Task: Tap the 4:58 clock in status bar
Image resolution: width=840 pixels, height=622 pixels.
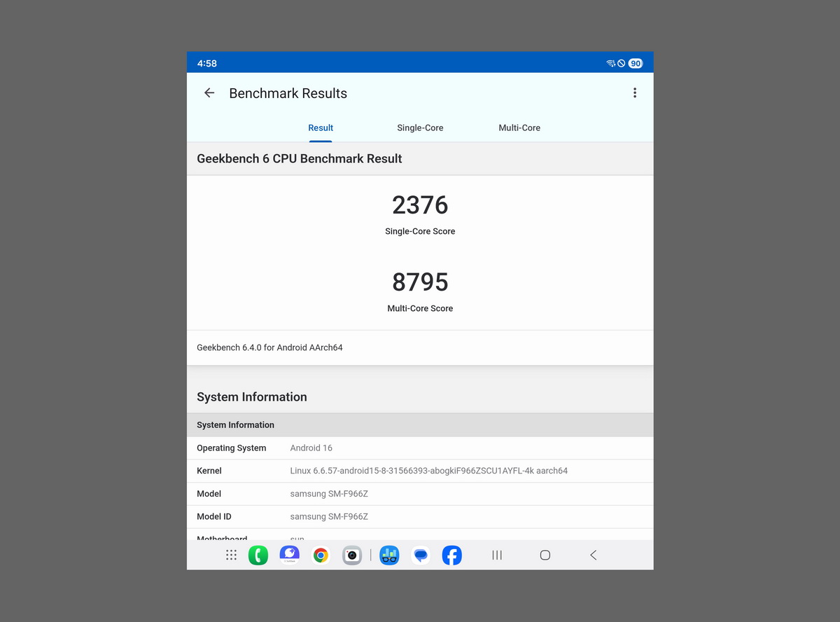Action: (x=207, y=63)
